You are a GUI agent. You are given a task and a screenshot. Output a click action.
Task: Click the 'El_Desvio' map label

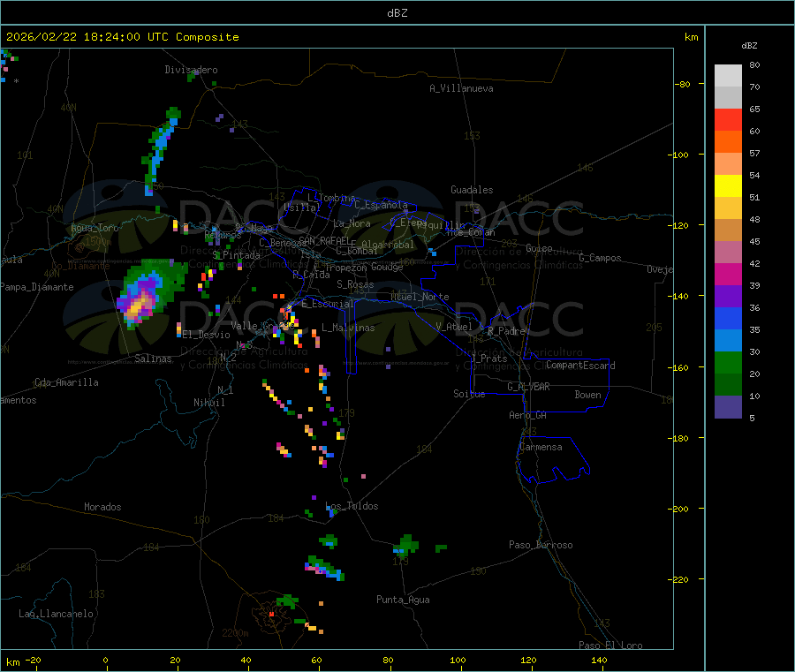[x=206, y=335]
